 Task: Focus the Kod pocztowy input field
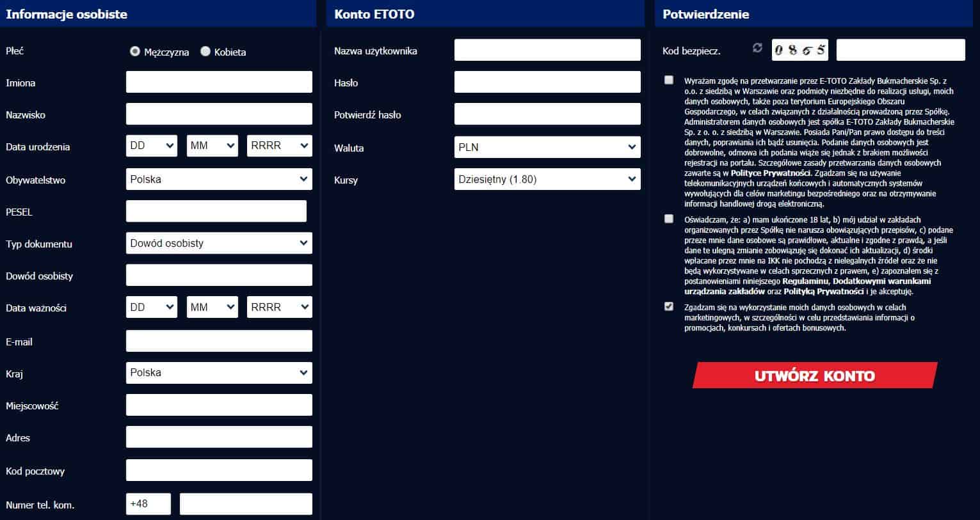(219, 470)
